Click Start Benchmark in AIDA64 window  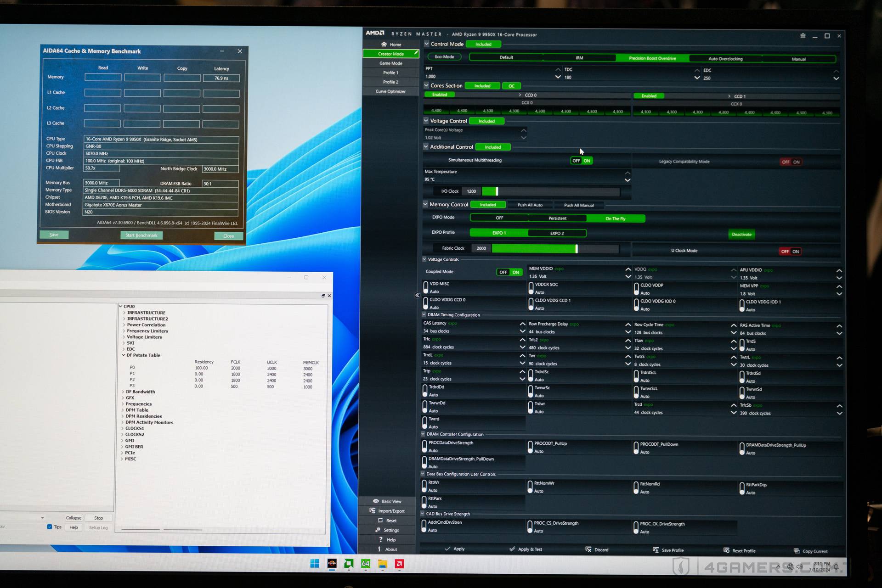pos(141,235)
